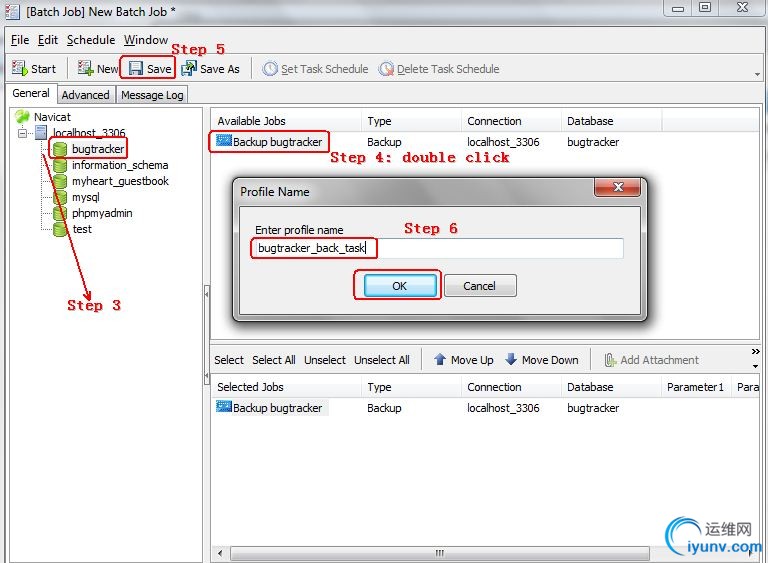Click the Unselect All button
The height and width of the screenshot is (563, 768).
coord(382,360)
